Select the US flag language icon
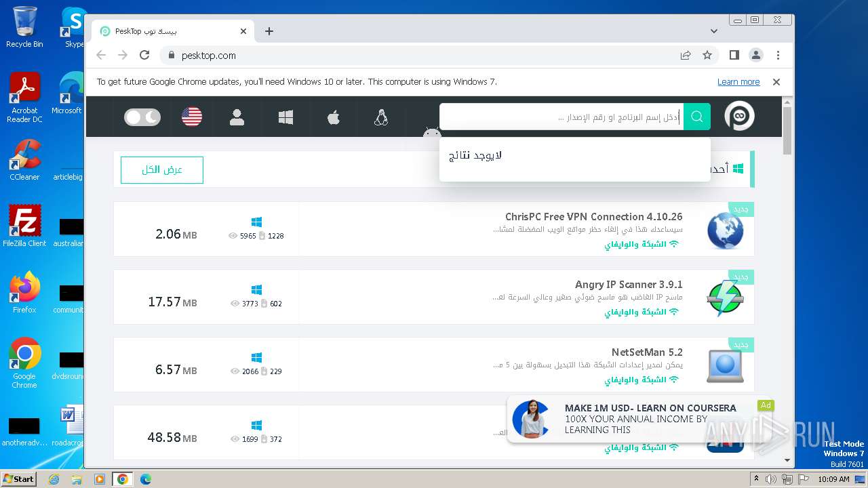Screen dimensions: 868x488 [x=192, y=117]
